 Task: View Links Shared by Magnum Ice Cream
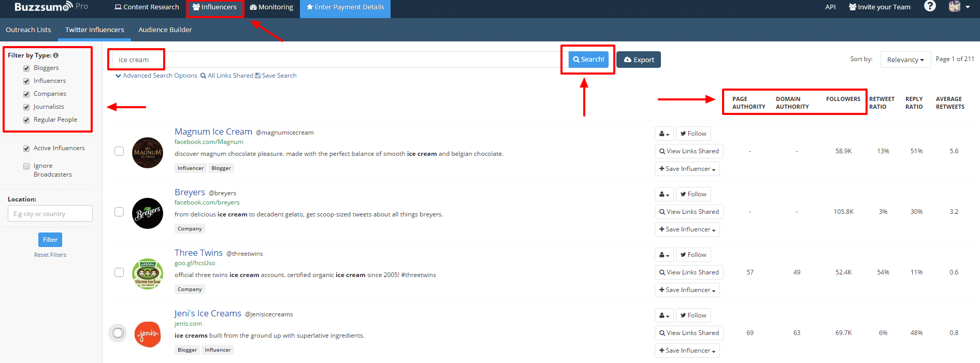(x=689, y=151)
